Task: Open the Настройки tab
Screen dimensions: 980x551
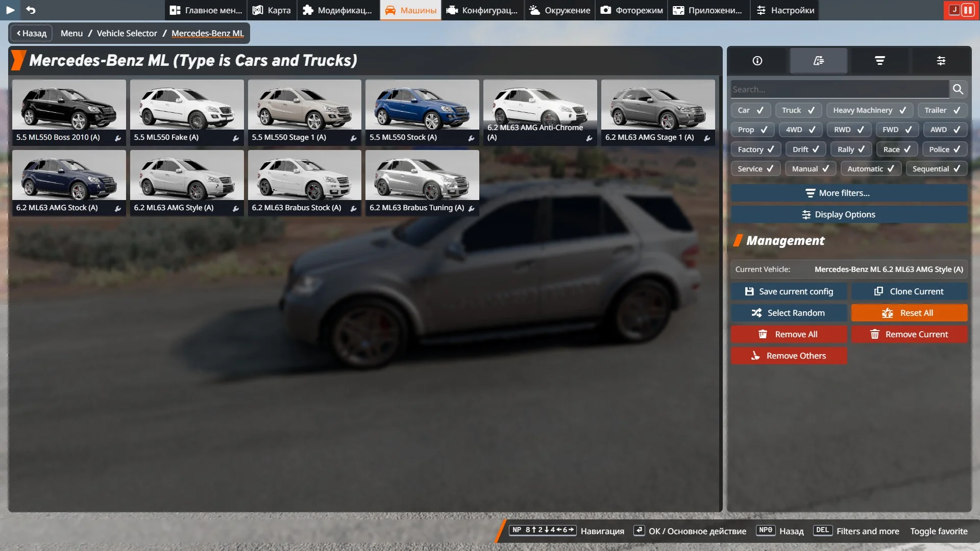Action: [785, 10]
